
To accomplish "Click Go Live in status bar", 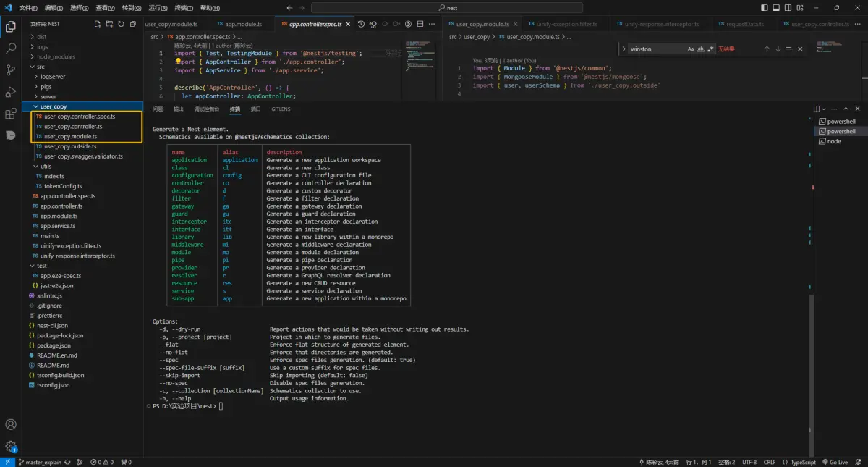I will tap(835, 462).
